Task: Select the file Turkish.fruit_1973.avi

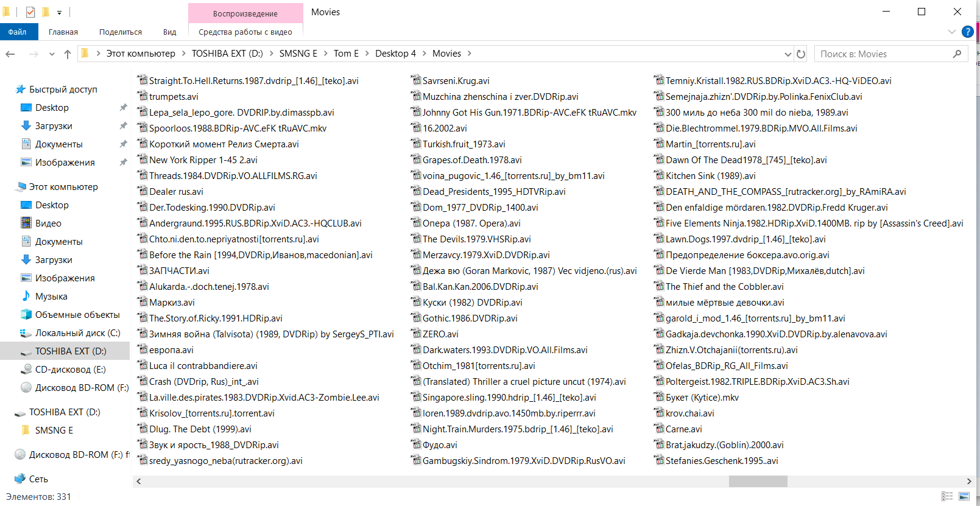Action: tap(464, 144)
